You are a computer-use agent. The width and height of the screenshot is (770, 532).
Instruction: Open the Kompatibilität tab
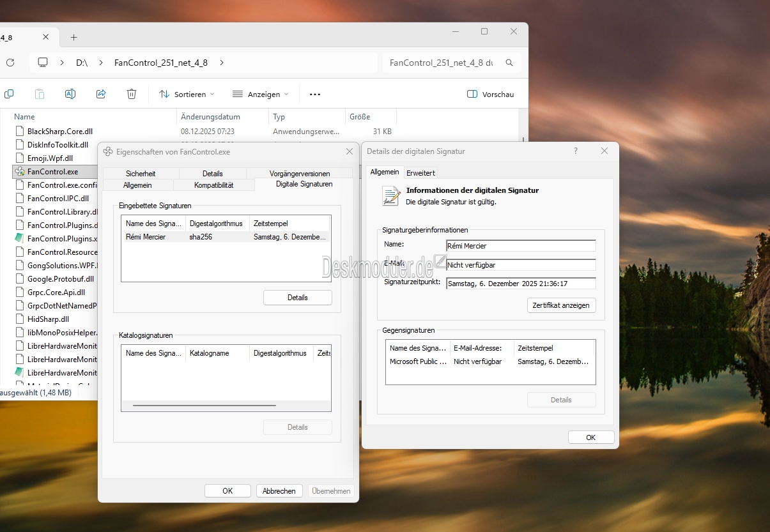[213, 185]
